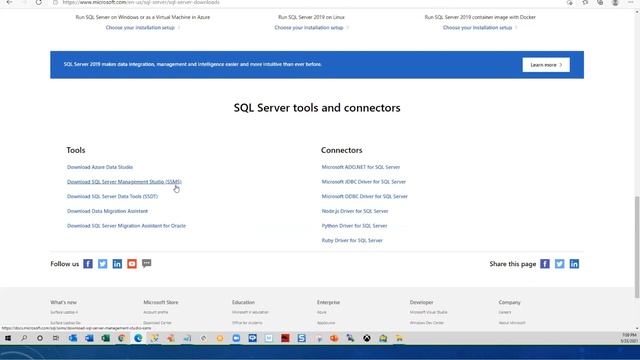The height and width of the screenshot is (360, 640).
Task: Click the page's vertical scrollbar thumb
Action: click(x=637, y=247)
